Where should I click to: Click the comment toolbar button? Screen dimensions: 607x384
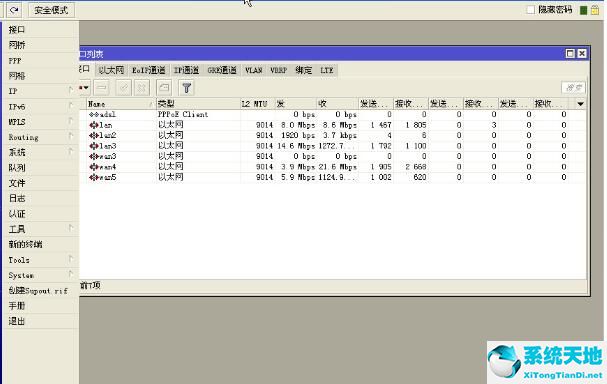pyautogui.click(x=164, y=88)
